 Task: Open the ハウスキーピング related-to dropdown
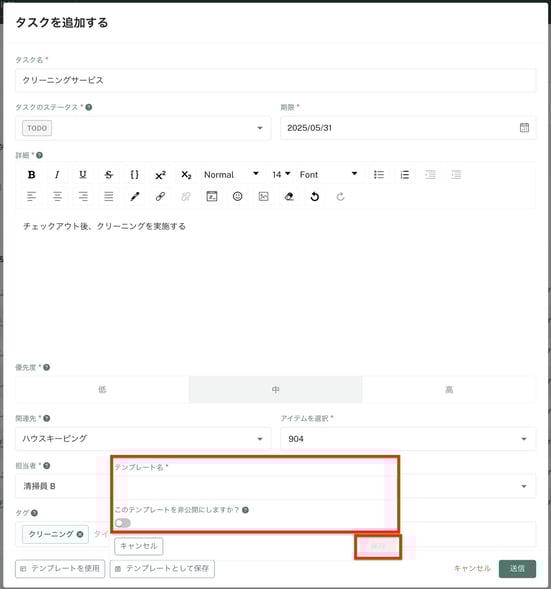click(x=143, y=438)
